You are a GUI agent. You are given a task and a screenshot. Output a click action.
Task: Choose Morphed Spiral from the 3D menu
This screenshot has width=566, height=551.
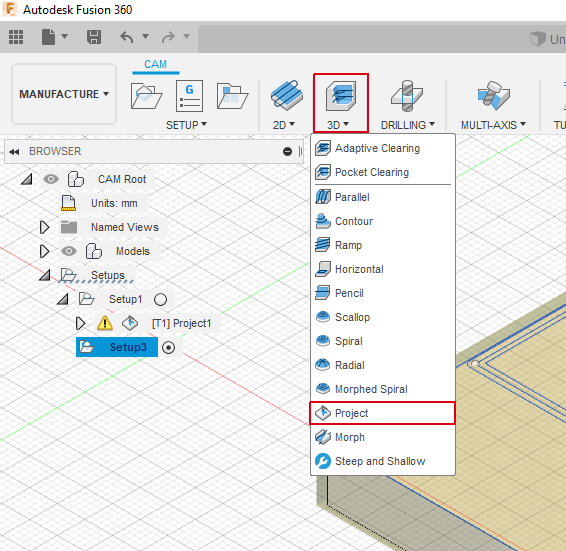(x=383, y=389)
